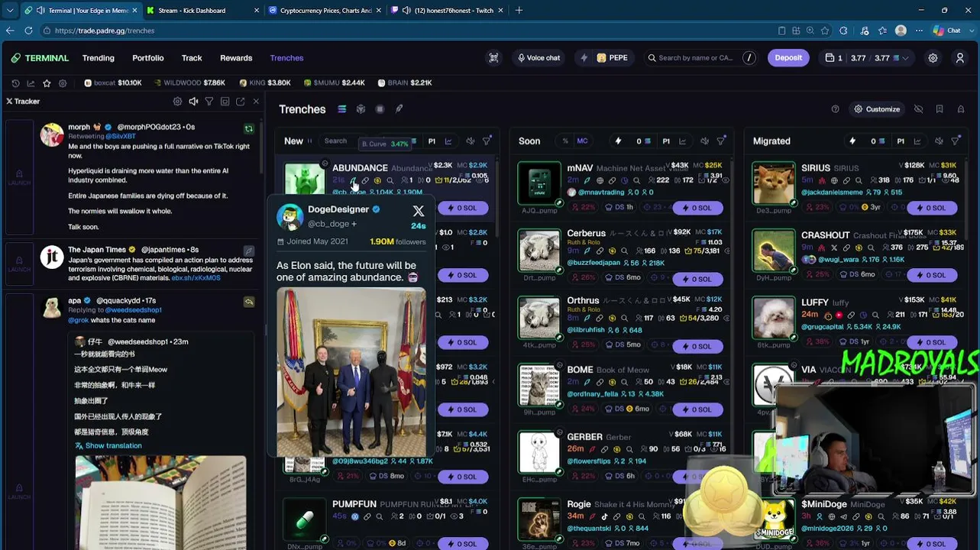980x550 pixels.
Task: Open favorites star in the ticker bar
Action: point(47,82)
